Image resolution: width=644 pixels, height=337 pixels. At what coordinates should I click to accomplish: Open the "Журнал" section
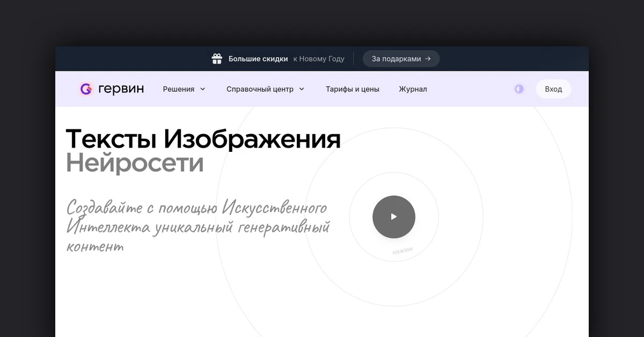click(413, 89)
